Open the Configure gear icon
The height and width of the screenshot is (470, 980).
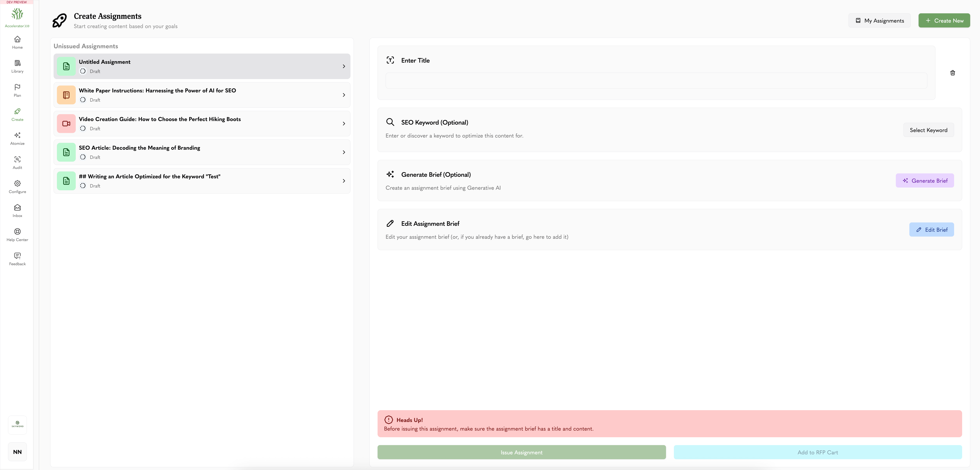point(17,183)
